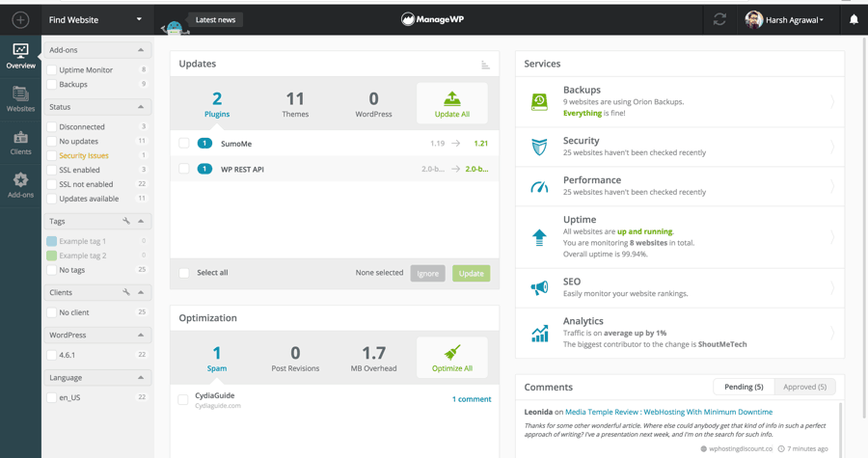Check the Updates available filter

click(51, 199)
